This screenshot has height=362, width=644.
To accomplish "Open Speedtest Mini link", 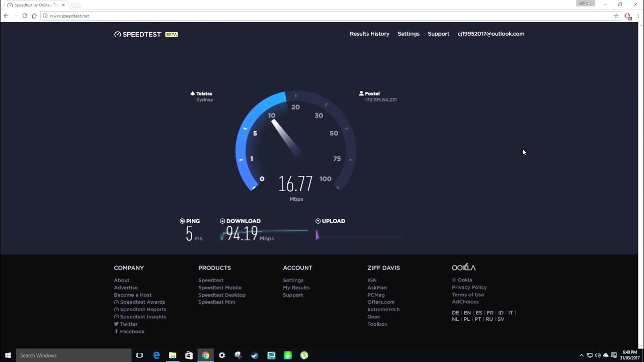I will point(217,302).
